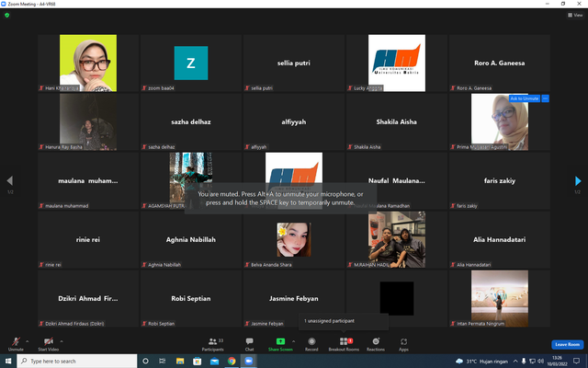Viewport: 588px width, 368px height.
Task: Open the Participants panel
Action: 212,344
